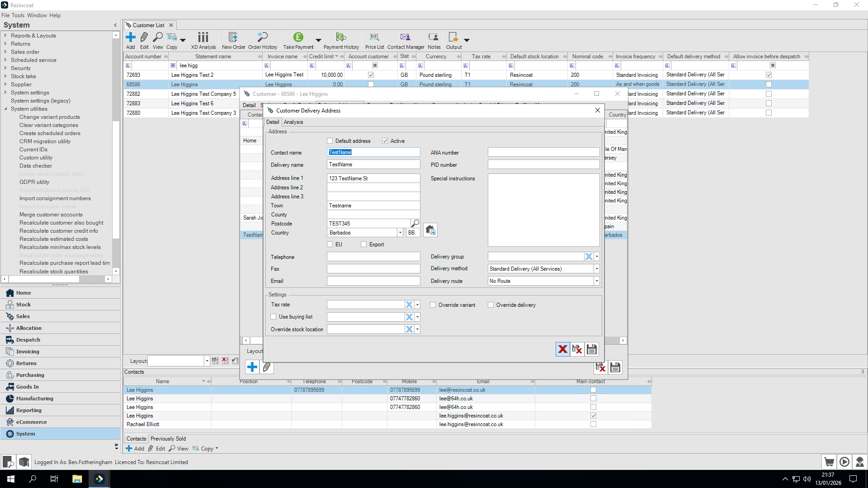This screenshot has width=868, height=488.
Task: Open the Price List tool
Action: click(374, 41)
